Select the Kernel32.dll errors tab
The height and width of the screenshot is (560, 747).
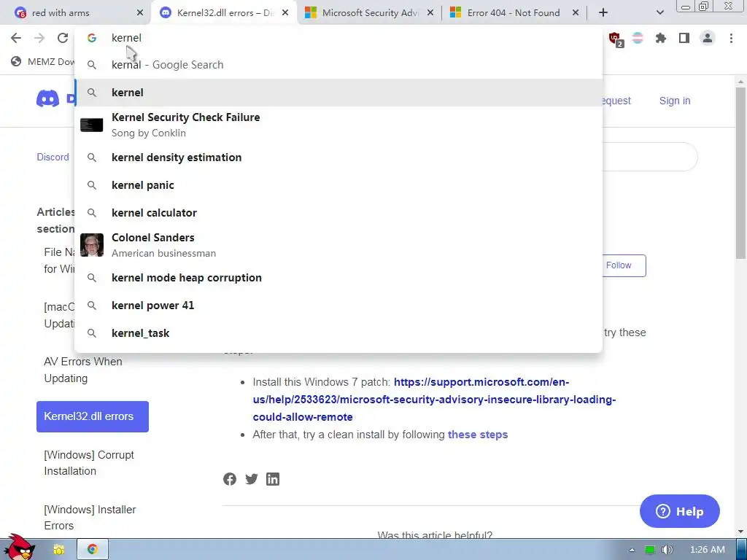point(223,13)
